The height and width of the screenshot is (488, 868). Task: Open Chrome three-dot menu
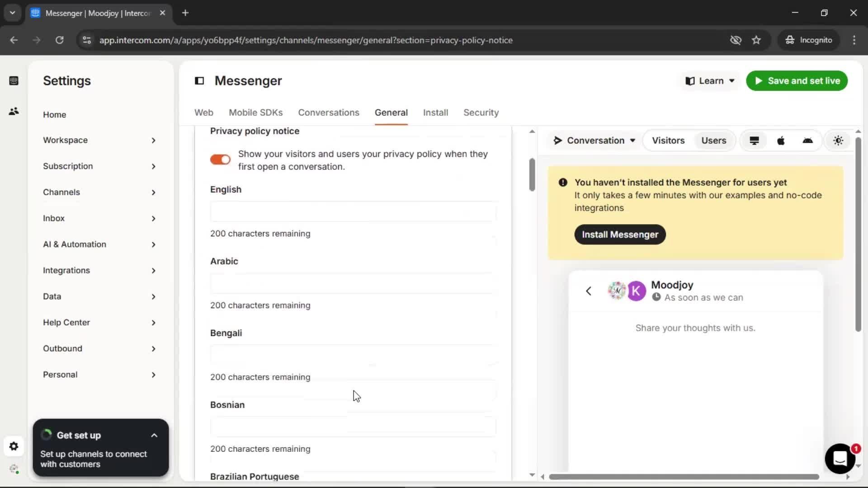click(854, 40)
